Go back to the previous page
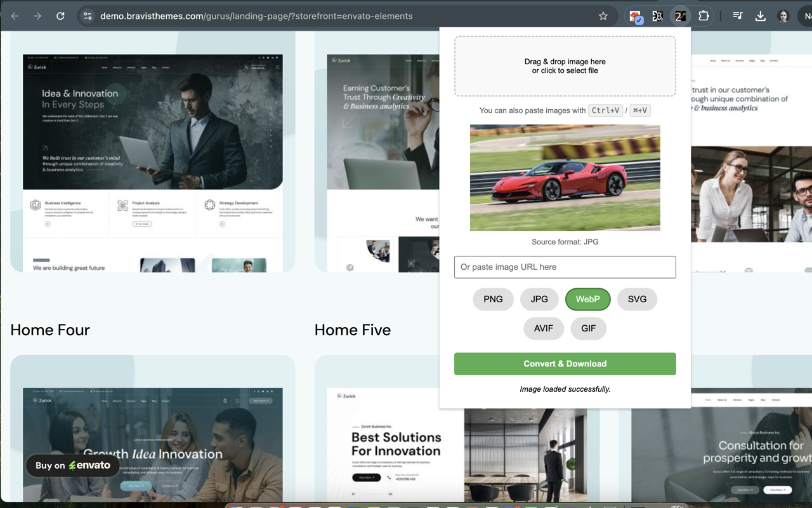The width and height of the screenshot is (812, 508). pos(15,16)
